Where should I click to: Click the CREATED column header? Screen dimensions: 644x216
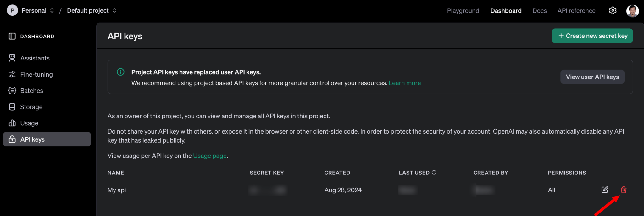[337, 173]
